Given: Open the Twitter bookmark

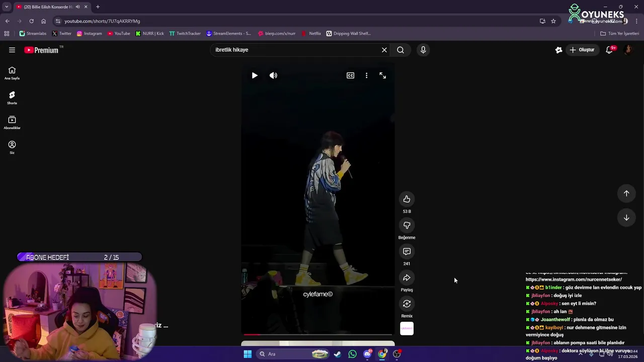Looking at the screenshot, I should coord(62,34).
